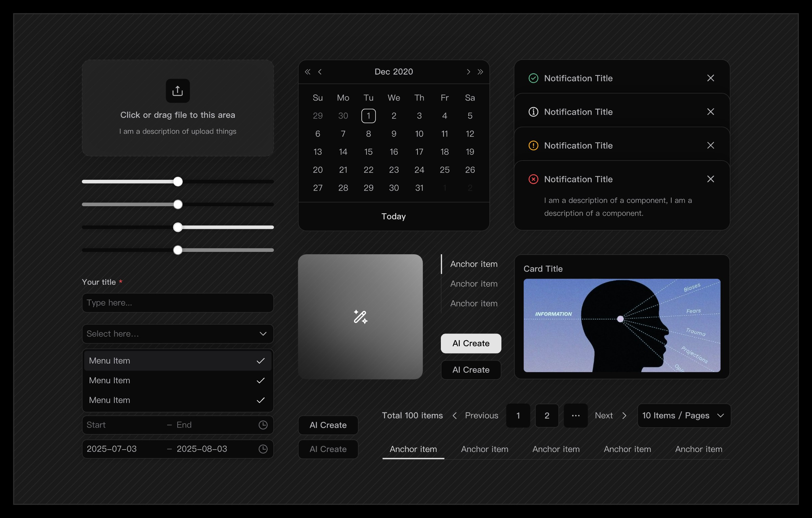Click the Today button under the calendar
The height and width of the screenshot is (518, 812).
(x=393, y=216)
